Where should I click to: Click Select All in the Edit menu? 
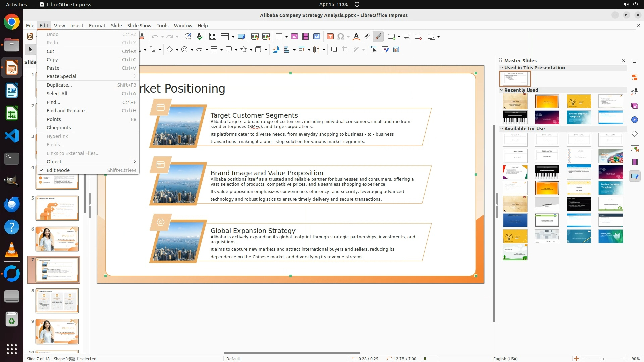click(57, 94)
